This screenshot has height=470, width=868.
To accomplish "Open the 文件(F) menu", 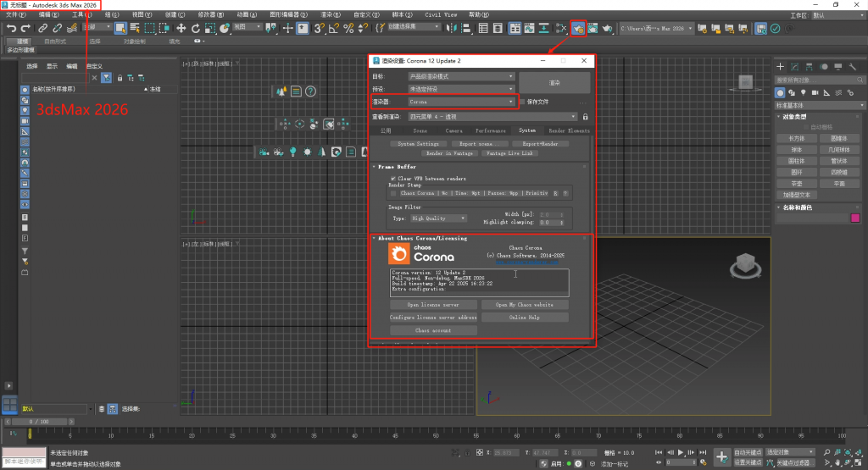I will coord(15,14).
